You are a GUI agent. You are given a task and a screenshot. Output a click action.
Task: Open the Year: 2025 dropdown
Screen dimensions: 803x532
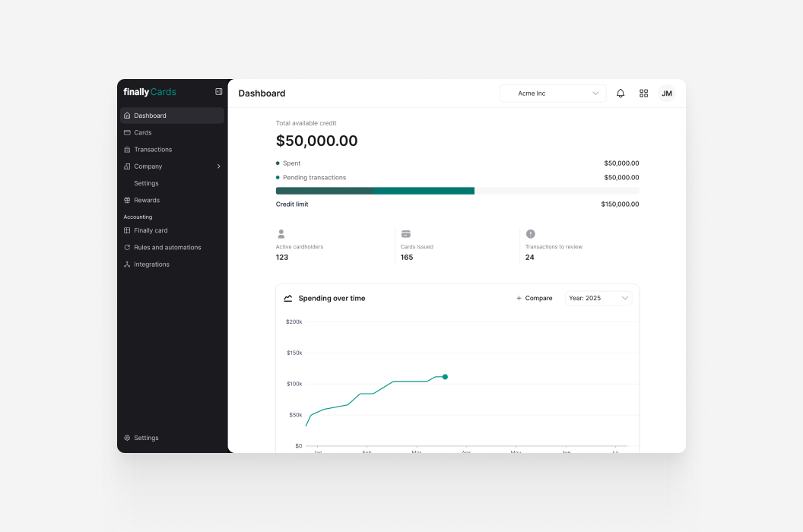tap(598, 299)
